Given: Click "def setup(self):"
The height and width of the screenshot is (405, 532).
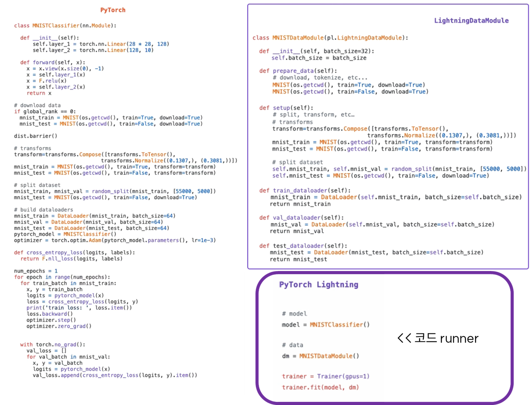Looking at the screenshot, I should point(286,108).
